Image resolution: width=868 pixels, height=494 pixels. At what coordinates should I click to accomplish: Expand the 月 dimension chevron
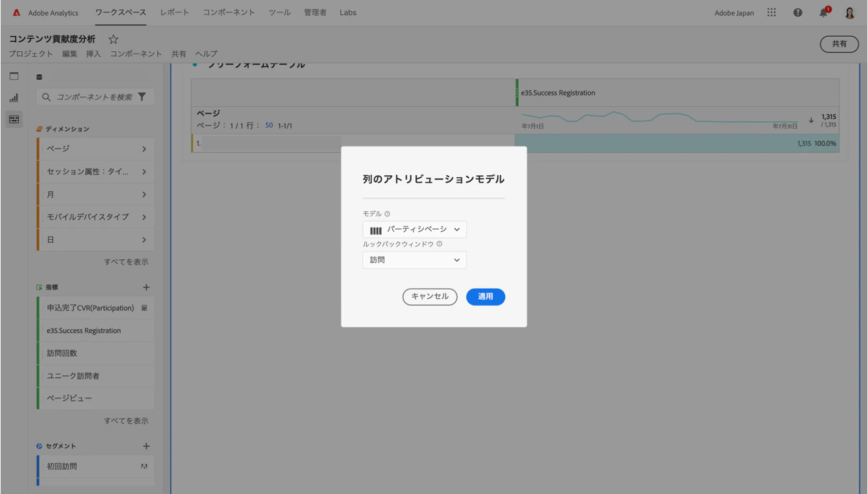(144, 195)
